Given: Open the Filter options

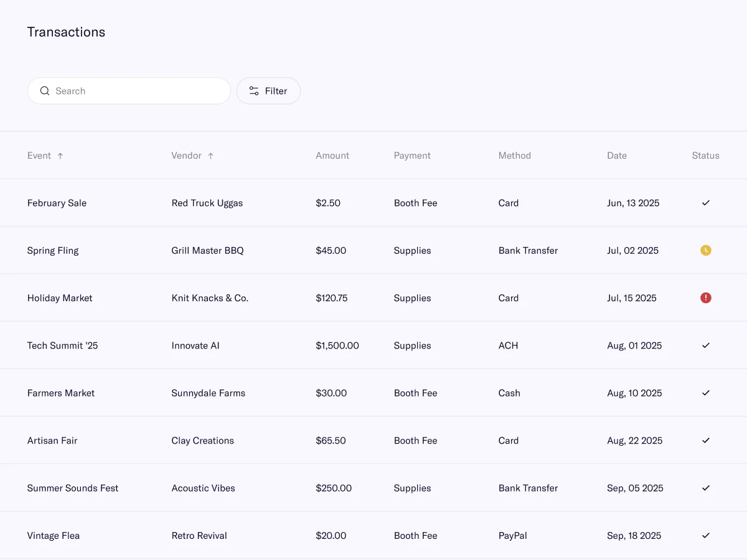Looking at the screenshot, I should (268, 91).
